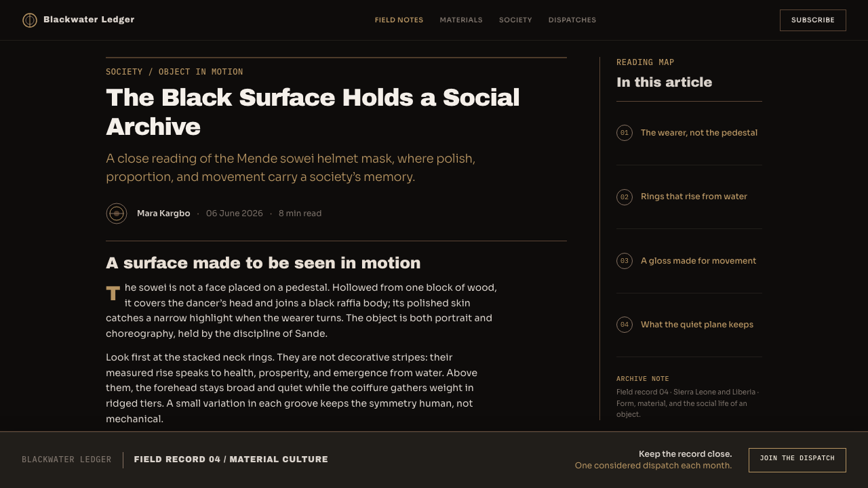Jump to "The wearer, not the pedestal"
The width and height of the screenshot is (868, 488).
[699, 133]
